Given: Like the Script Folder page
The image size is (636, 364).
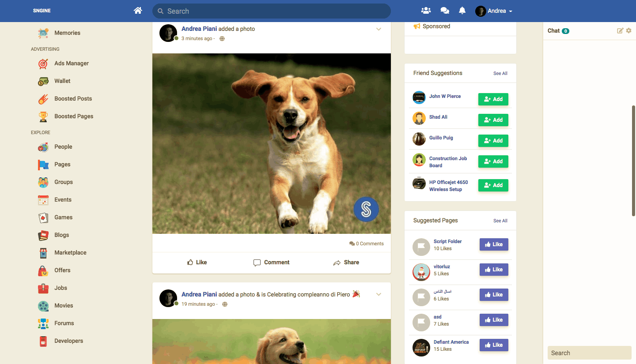Looking at the screenshot, I should (x=494, y=244).
